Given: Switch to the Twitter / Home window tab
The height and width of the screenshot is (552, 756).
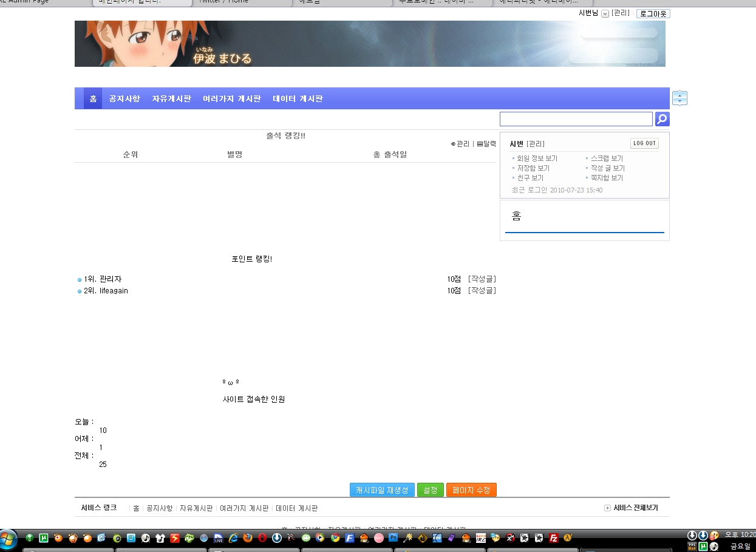Looking at the screenshot, I should coord(243,2).
